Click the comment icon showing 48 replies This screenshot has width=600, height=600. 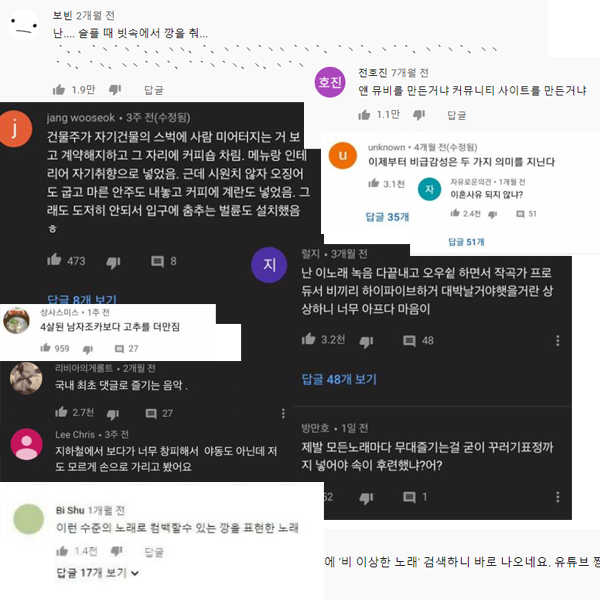409,341
